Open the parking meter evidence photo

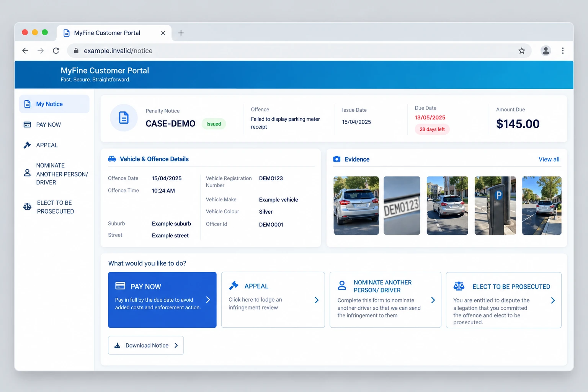(x=495, y=206)
